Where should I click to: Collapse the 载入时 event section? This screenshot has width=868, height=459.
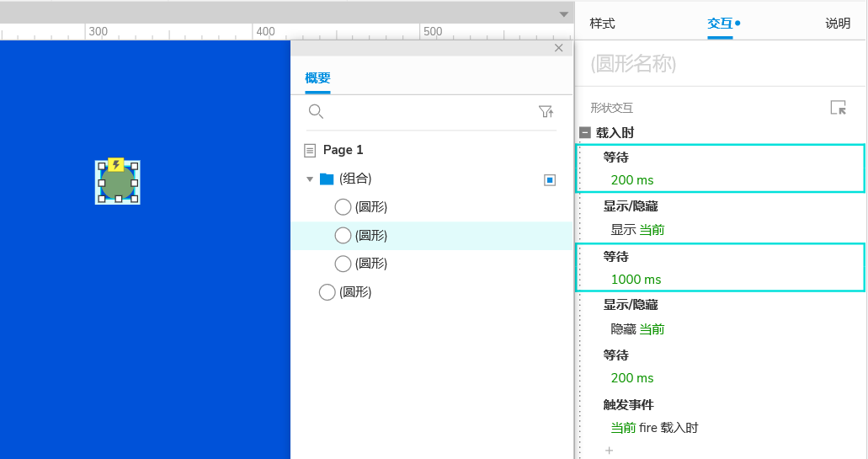click(x=585, y=133)
